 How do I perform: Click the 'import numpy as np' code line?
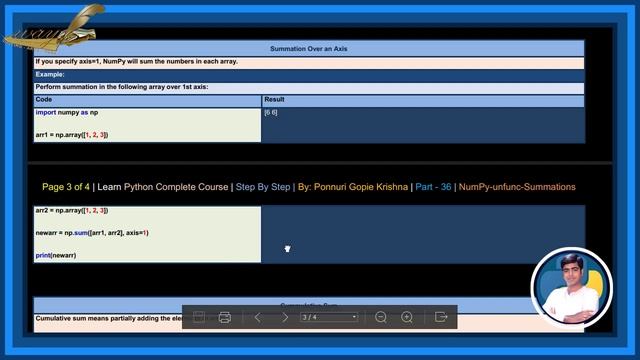(67, 112)
